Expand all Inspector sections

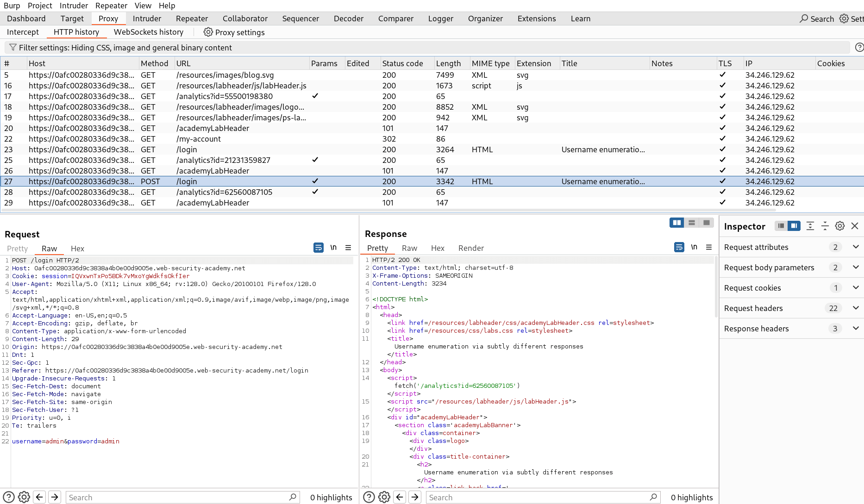click(x=810, y=226)
